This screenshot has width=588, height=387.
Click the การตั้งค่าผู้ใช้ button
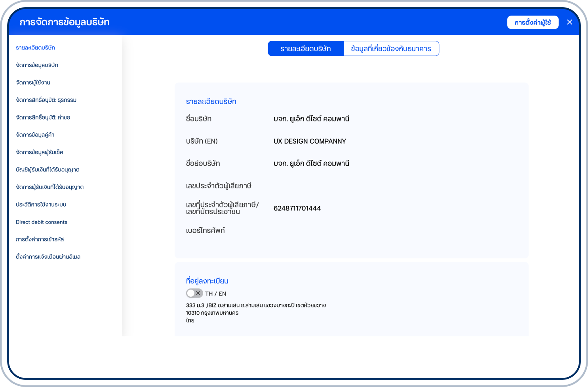point(533,23)
